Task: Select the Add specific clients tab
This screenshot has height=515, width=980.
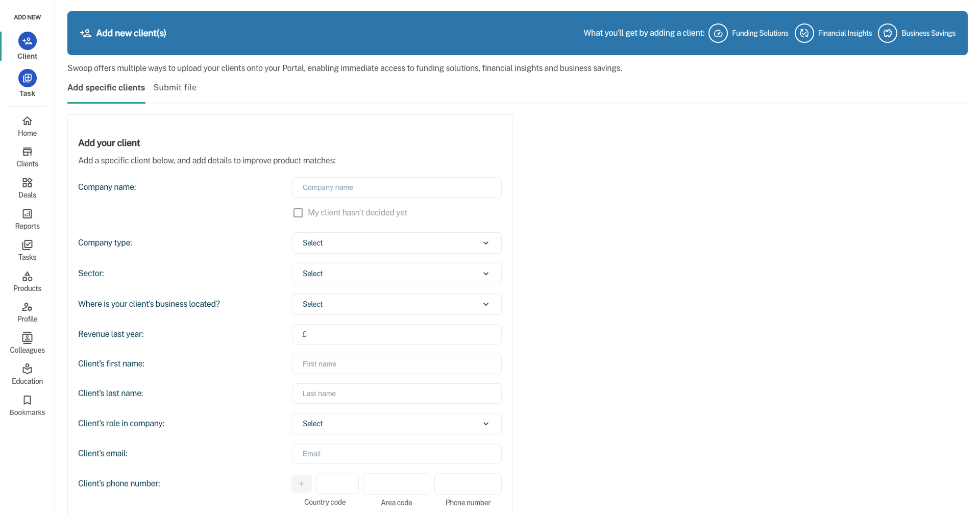Action: click(106, 88)
